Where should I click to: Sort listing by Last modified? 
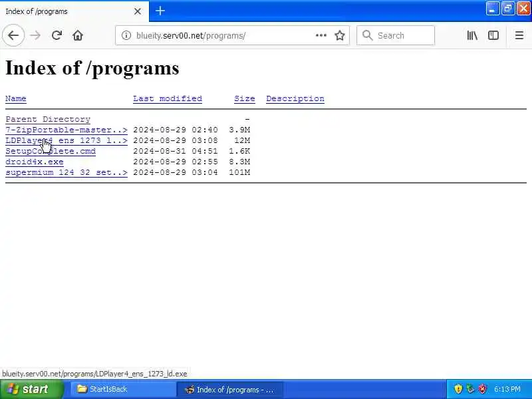point(168,98)
